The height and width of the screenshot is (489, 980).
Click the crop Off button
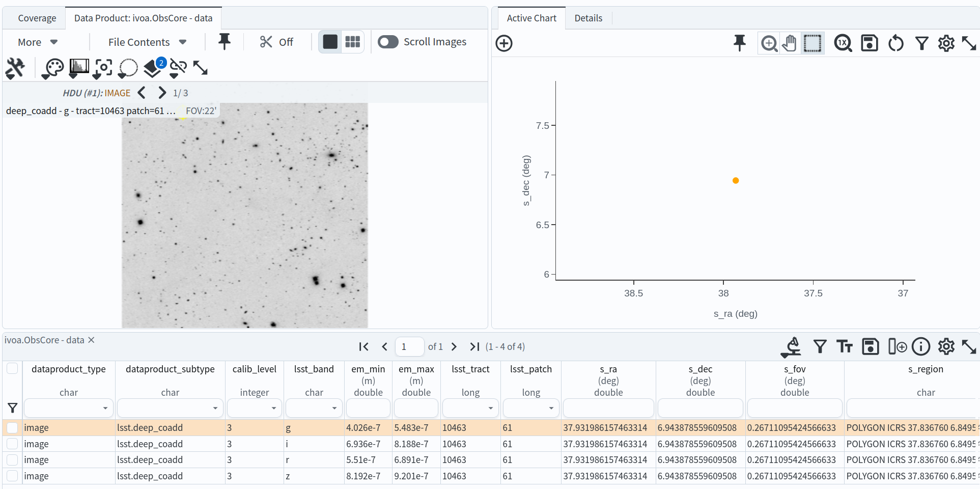click(276, 42)
